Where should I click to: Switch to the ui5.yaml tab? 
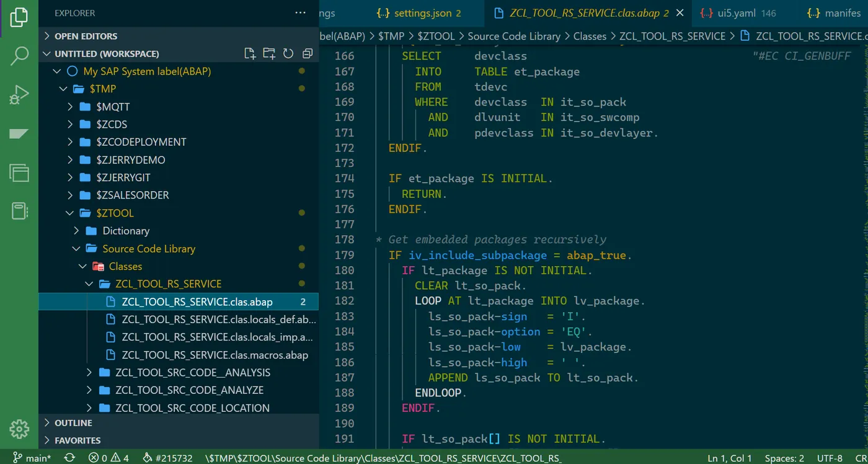(x=738, y=13)
